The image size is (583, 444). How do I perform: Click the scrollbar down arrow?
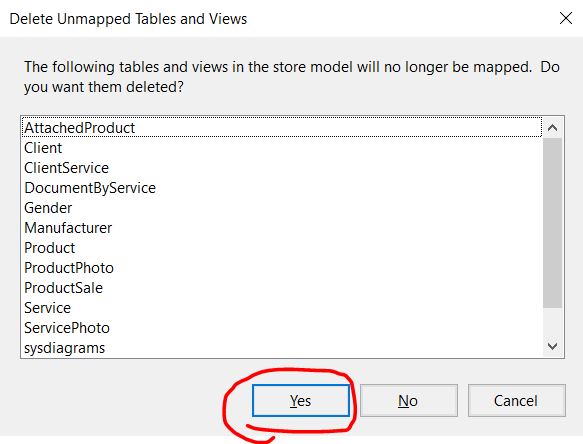(x=553, y=346)
